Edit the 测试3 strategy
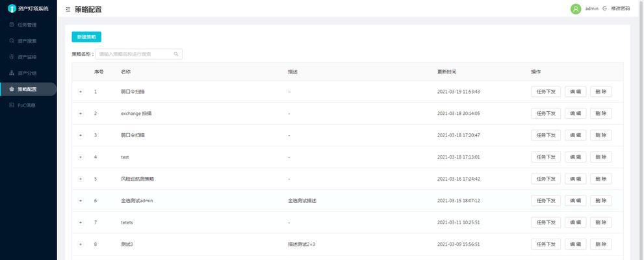Screen dimensions: 644x260 [575, 244]
